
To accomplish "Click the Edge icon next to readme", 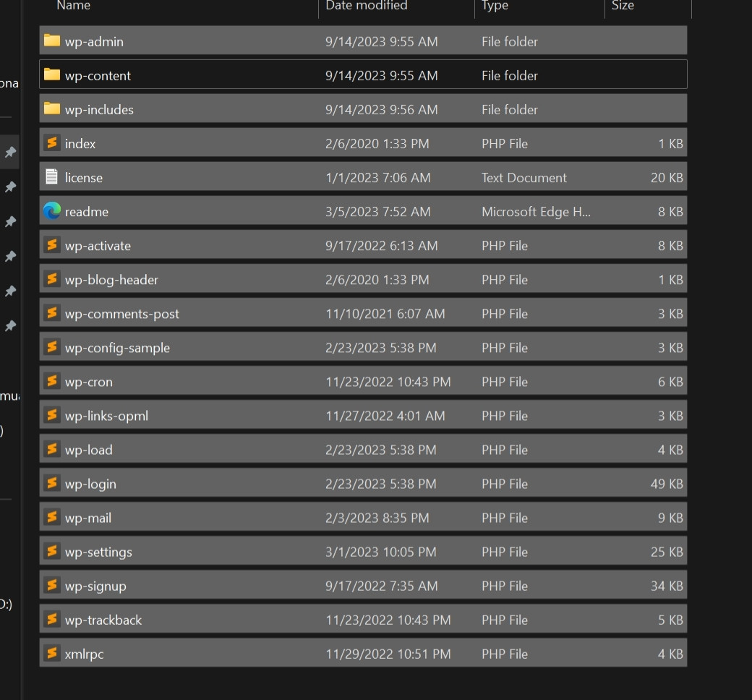I will (51, 210).
